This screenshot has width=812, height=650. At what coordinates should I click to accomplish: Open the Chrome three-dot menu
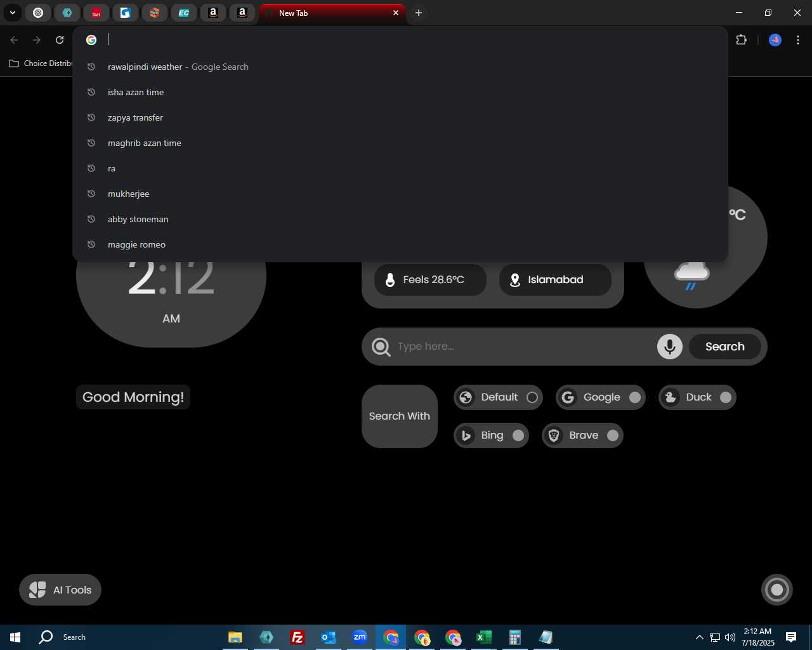coord(798,40)
